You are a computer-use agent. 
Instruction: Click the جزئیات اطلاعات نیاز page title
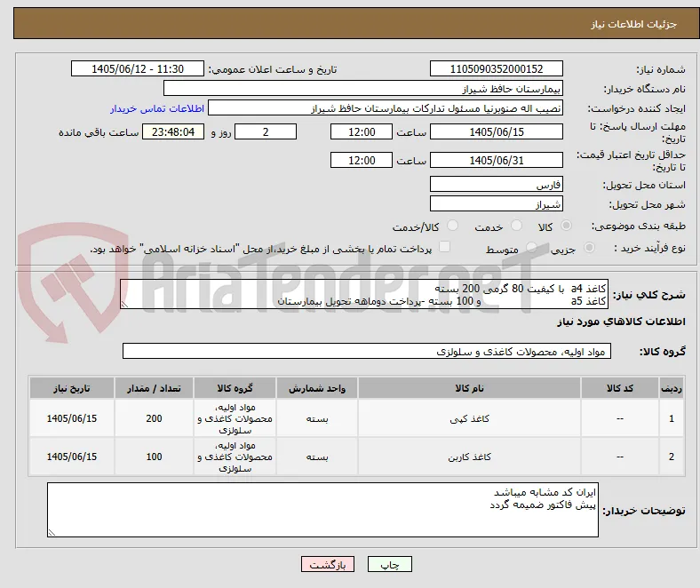point(634,24)
